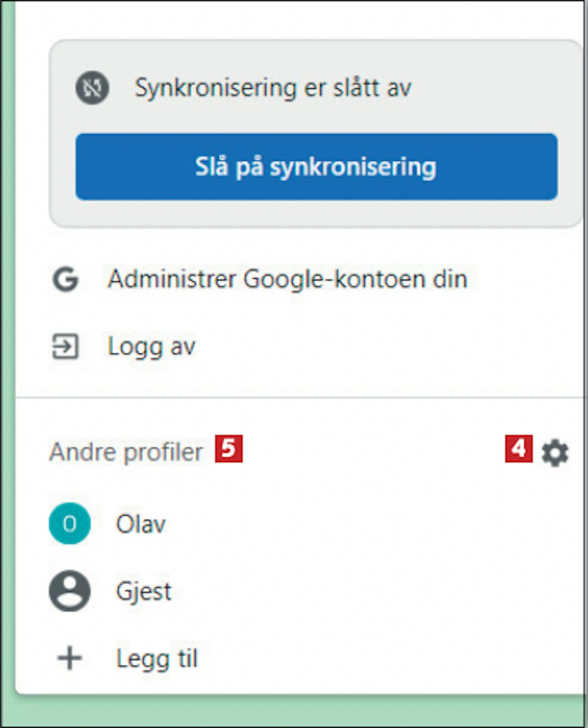Click the sign-out arrow icon
This screenshot has height=728, width=588.
pyautogui.click(x=65, y=346)
